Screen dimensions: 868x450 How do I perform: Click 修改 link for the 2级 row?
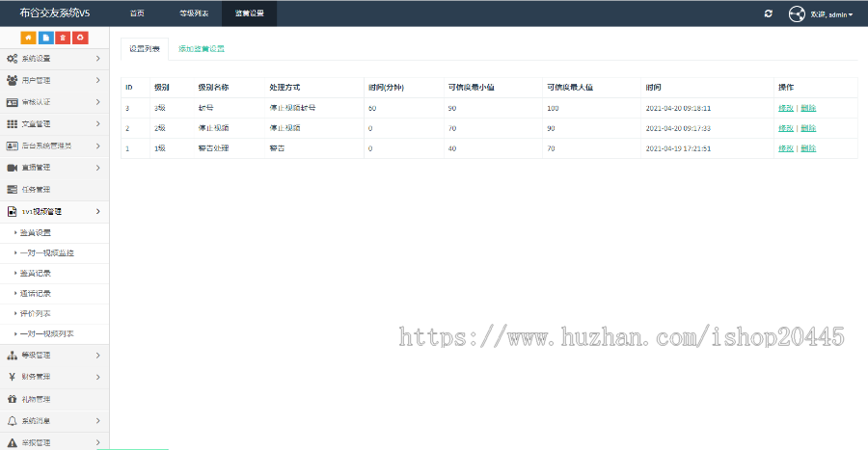pyautogui.click(x=786, y=128)
